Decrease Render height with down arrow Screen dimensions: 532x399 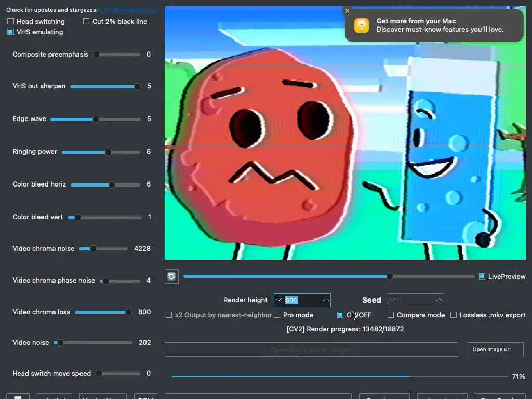tap(279, 300)
